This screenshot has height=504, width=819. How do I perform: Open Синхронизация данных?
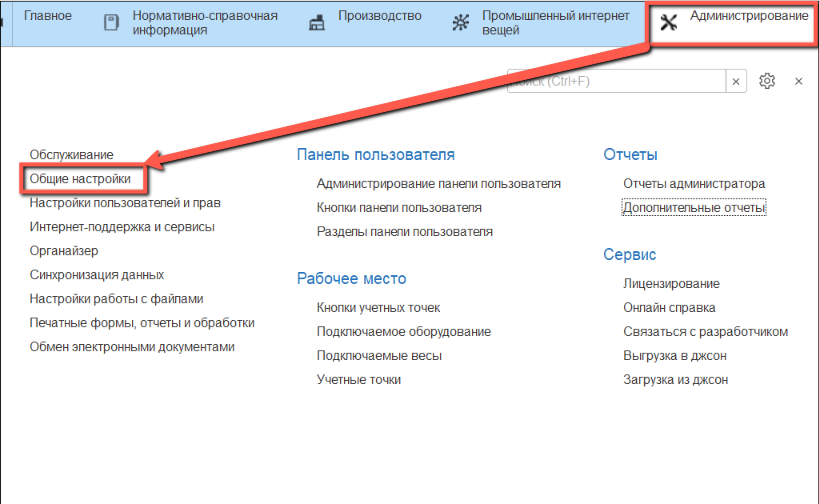(x=96, y=274)
